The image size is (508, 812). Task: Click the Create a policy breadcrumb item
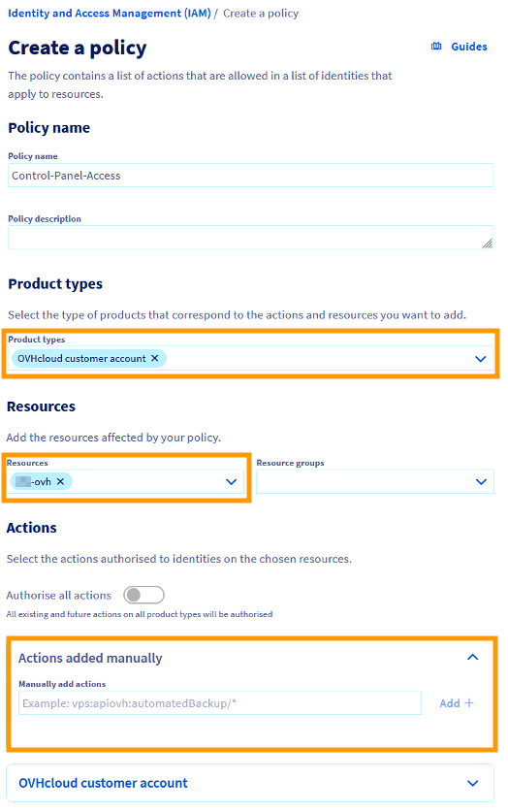click(261, 13)
